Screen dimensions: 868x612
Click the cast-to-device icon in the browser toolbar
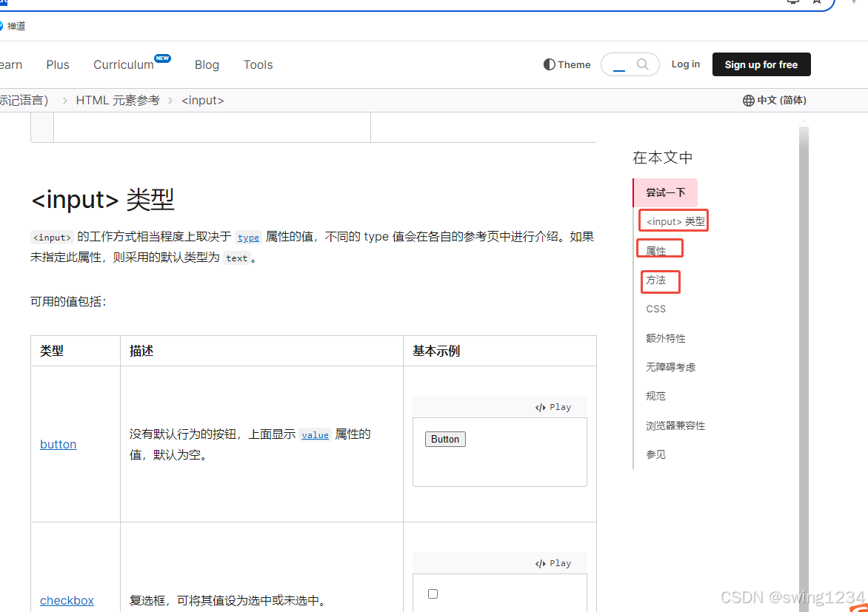click(792, 2)
